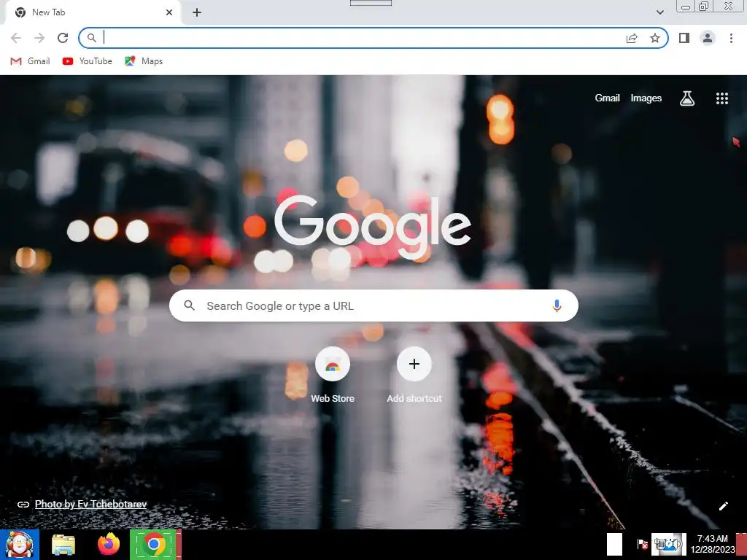Start voice search with the microphone
This screenshot has width=747, height=560.
(x=557, y=306)
